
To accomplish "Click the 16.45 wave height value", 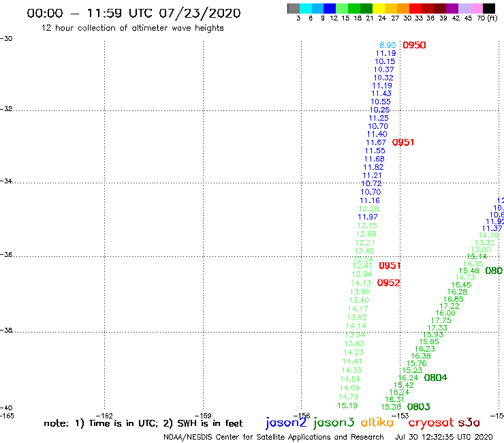I will click(461, 285).
